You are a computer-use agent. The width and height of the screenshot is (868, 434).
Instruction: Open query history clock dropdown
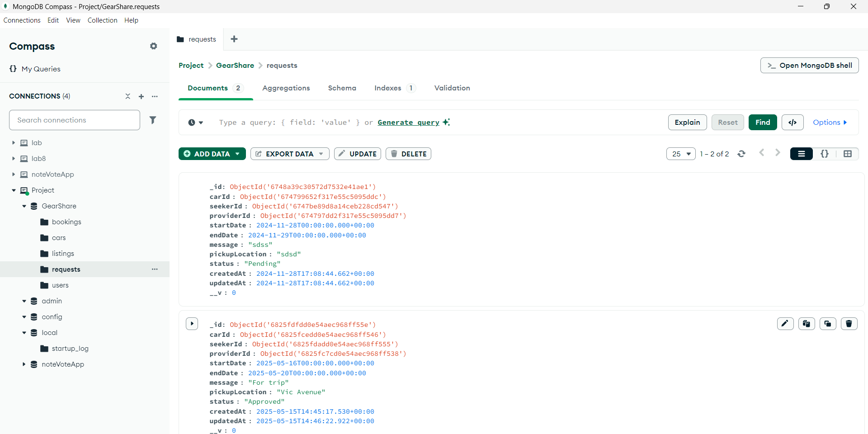pyautogui.click(x=196, y=123)
